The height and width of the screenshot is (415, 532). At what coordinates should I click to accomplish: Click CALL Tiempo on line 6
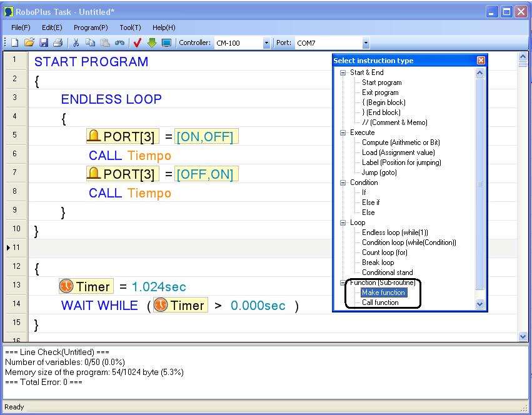130,156
